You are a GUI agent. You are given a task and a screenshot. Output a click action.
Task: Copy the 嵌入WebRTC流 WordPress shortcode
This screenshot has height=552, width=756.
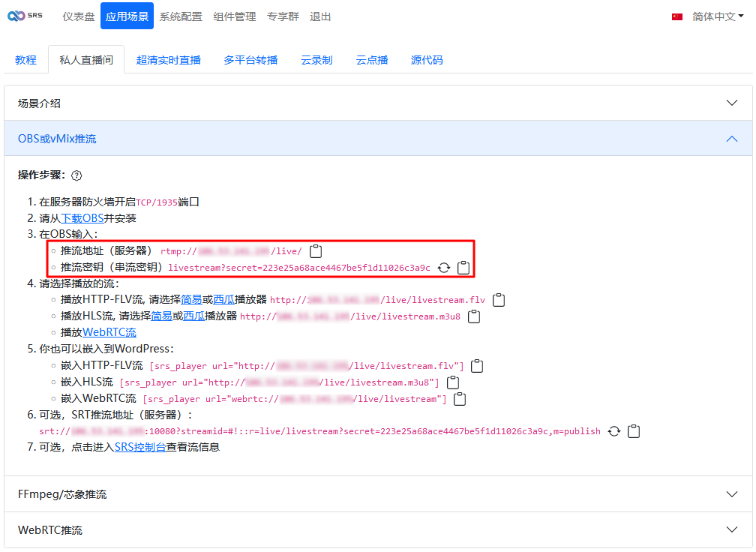460,399
